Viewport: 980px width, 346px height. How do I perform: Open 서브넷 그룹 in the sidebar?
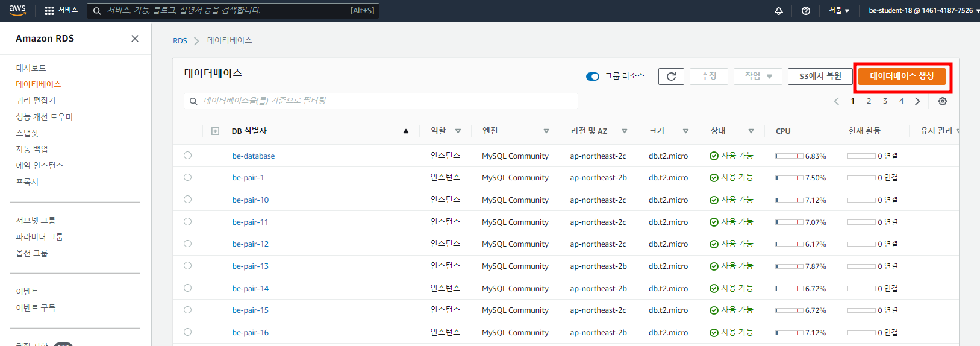[36, 221]
